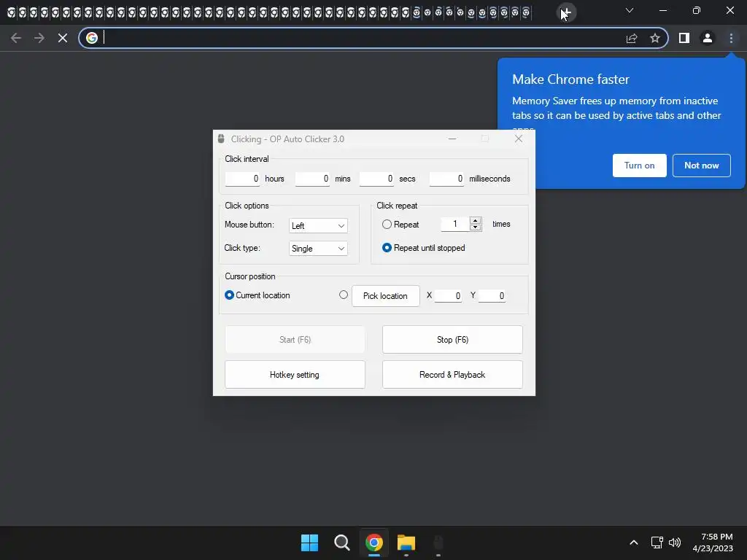Stop clicking with Stop (F6) button

pyautogui.click(x=452, y=340)
